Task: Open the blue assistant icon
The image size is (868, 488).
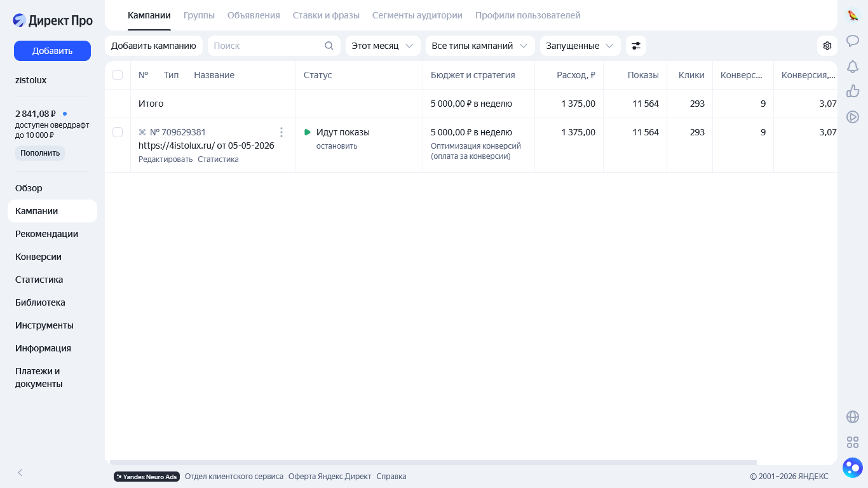Action: pyautogui.click(x=853, y=468)
